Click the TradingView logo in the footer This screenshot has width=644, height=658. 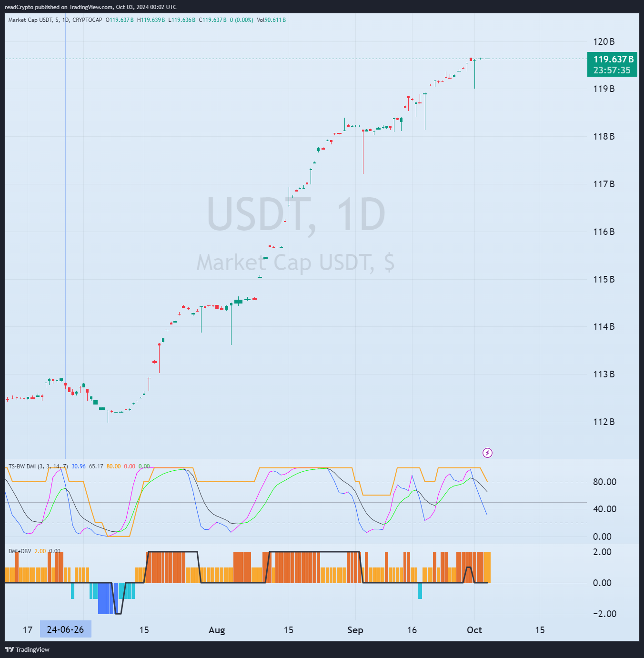pos(27,649)
